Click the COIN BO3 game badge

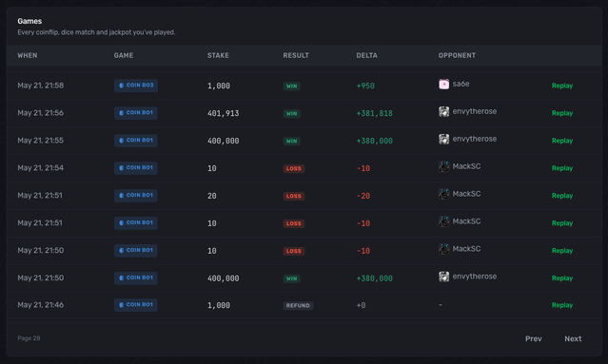pyautogui.click(x=136, y=86)
